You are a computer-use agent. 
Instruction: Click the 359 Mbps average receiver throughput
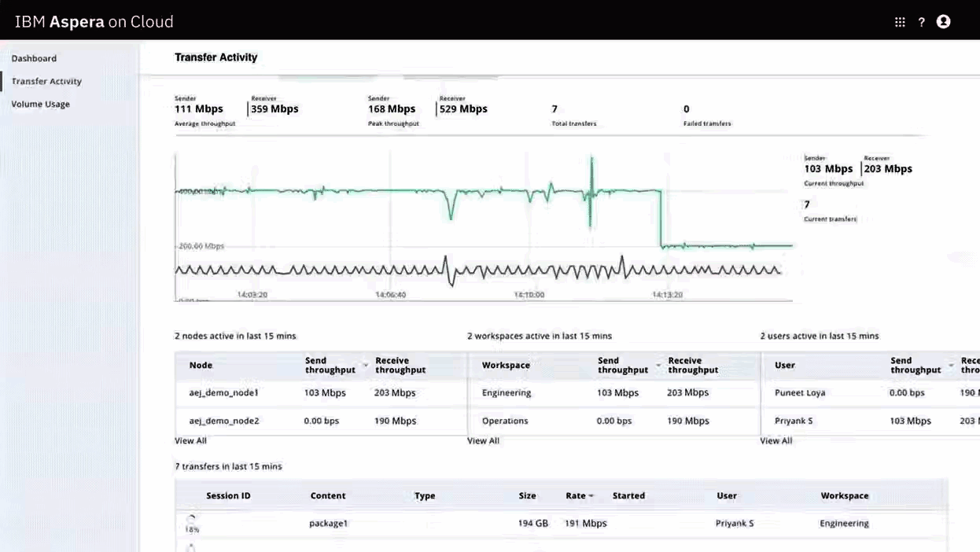click(x=274, y=109)
